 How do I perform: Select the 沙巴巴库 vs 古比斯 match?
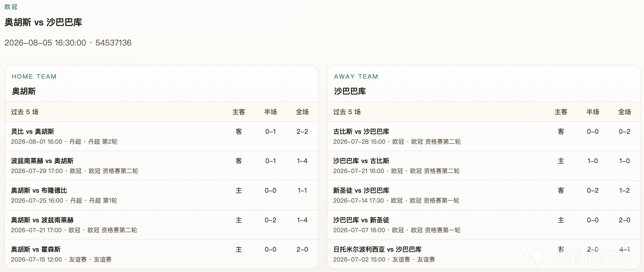(x=484, y=166)
